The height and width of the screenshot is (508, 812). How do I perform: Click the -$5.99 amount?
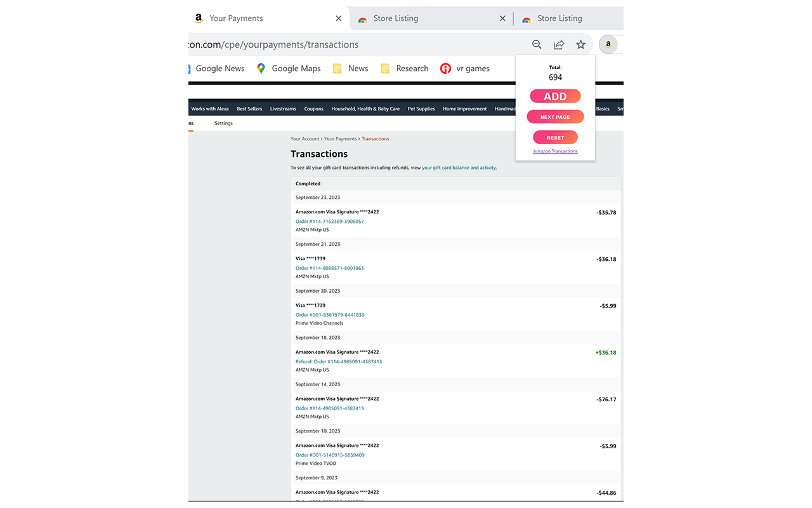[608, 306]
